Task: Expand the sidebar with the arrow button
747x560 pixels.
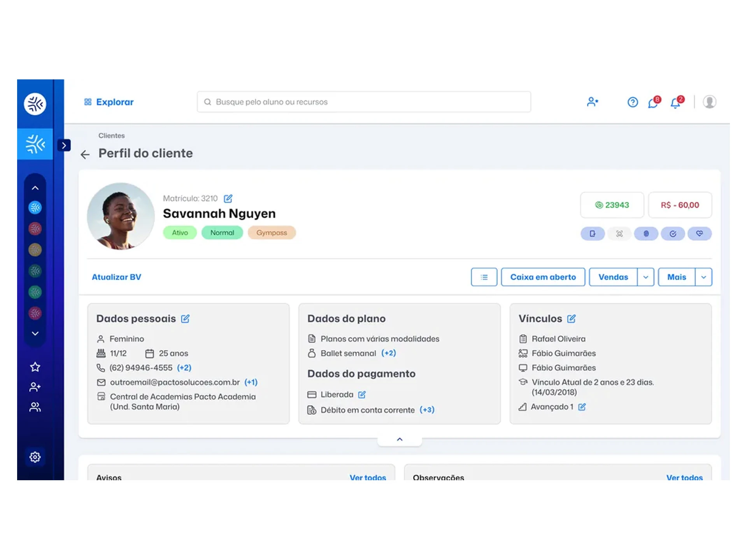Action: pyautogui.click(x=64, y=145)
